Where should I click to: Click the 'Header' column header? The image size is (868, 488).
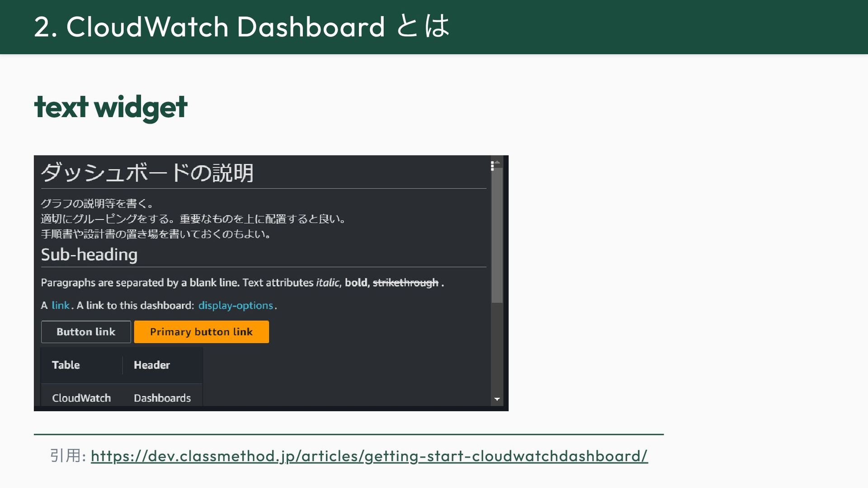[x=152, y=365]
